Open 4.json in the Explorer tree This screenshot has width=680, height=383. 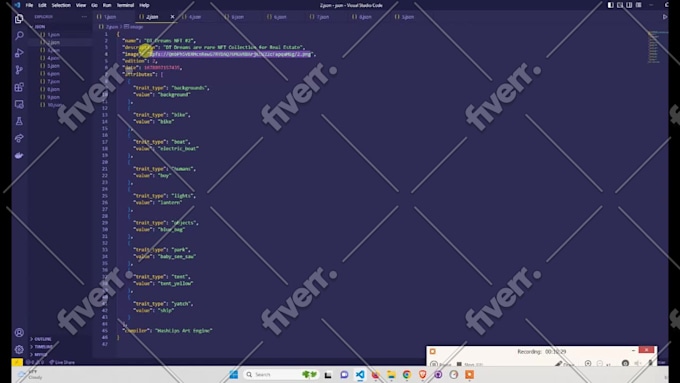click(x=54, y=58)
